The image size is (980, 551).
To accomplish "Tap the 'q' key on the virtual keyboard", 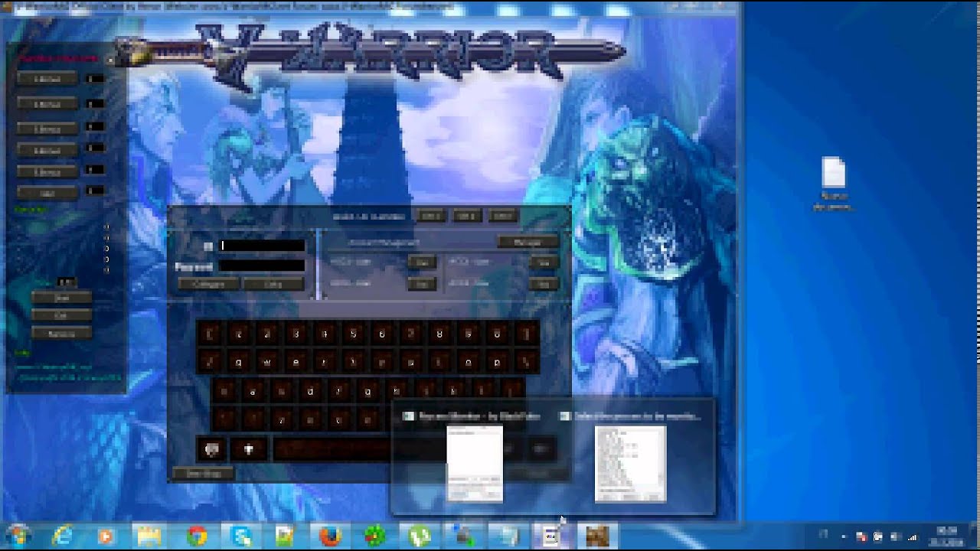I will tap(238, 362).
